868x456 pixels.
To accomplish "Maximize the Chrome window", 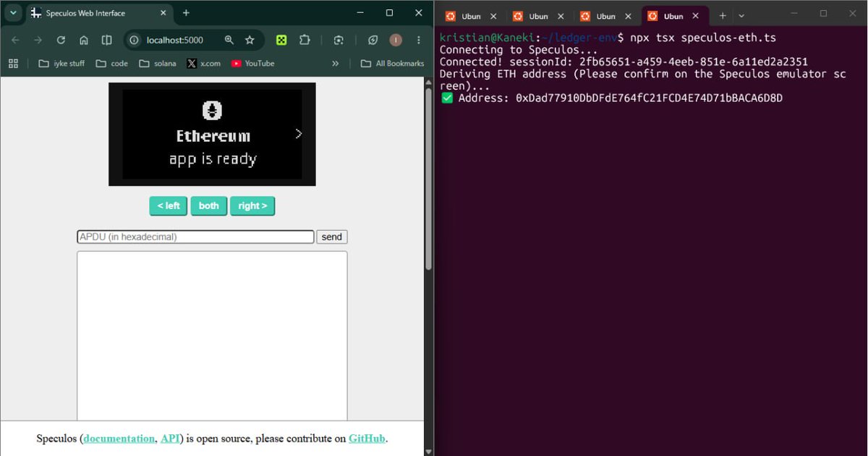I will (389, 13).
